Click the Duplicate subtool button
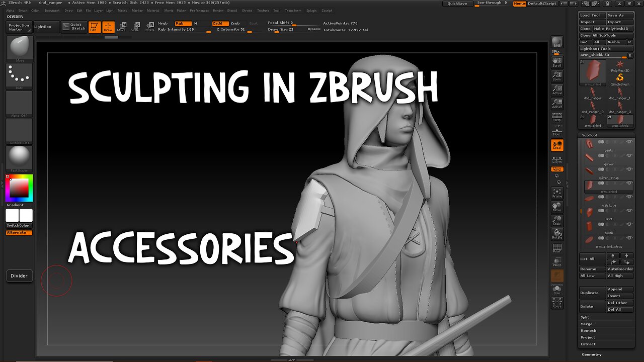Viewport: 644px width, 362px height. (592, 293)
